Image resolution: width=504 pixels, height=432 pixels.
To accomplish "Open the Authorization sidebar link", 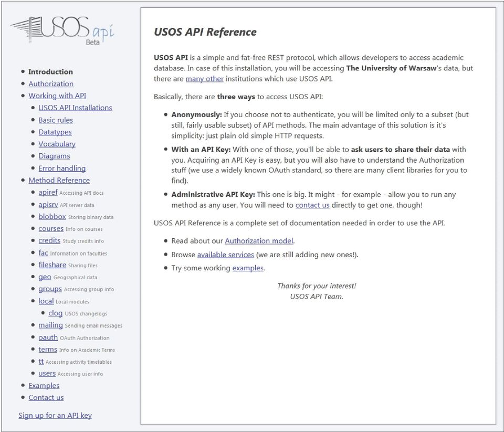I will pos(51,83).
